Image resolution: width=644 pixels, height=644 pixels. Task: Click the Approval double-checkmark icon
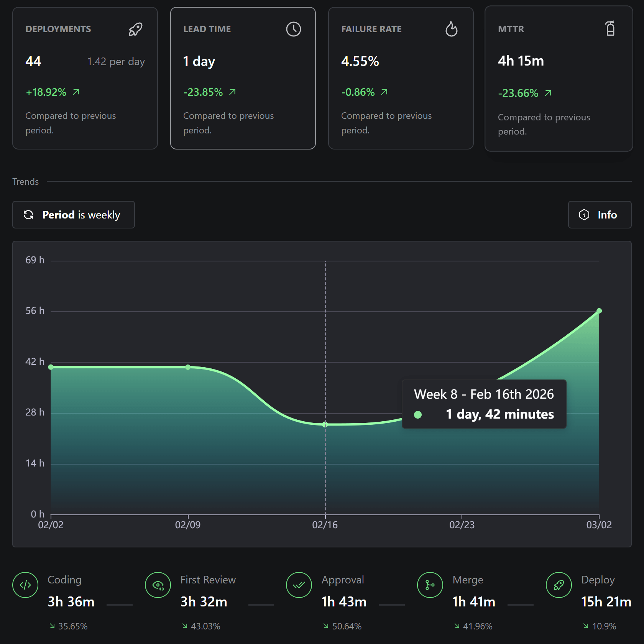pos(299,585)
